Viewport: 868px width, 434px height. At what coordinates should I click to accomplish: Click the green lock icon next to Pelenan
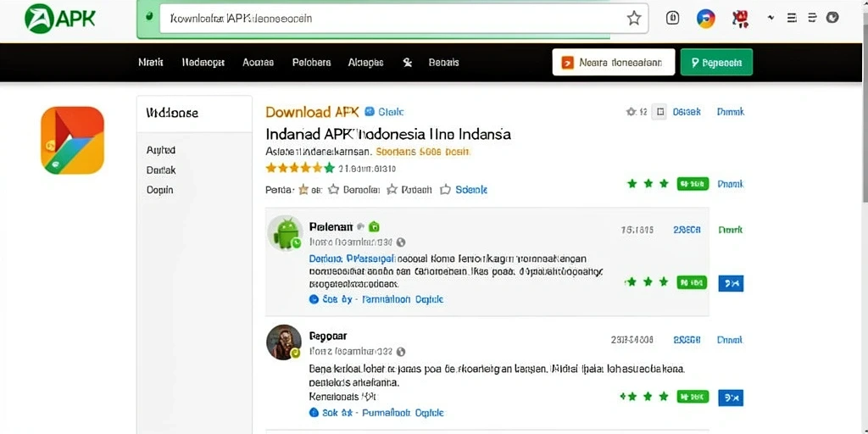[x=374, y=226]
